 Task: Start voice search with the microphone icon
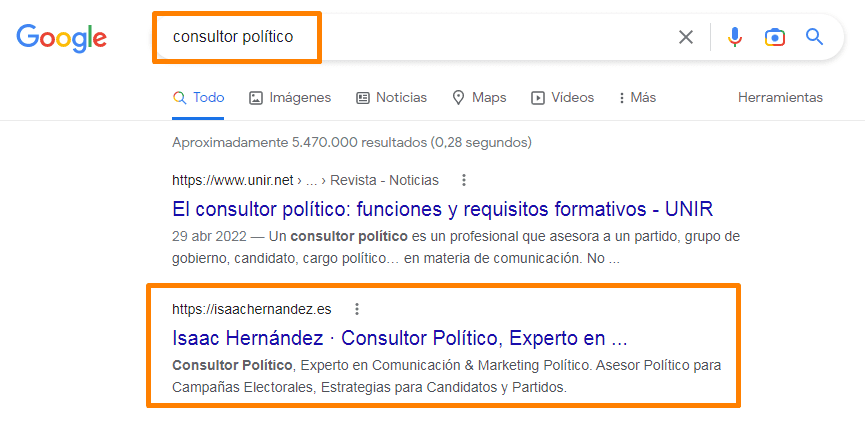point(735,38)
